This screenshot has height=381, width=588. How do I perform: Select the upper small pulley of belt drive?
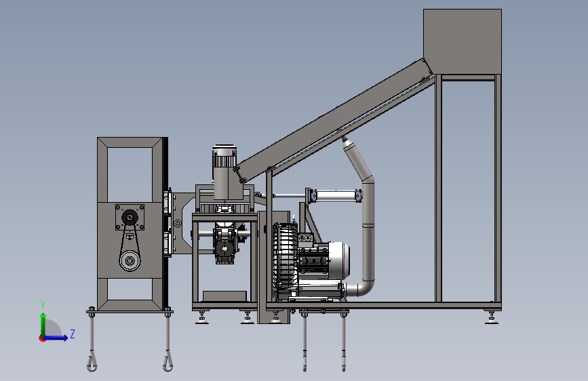coord(130,217)
